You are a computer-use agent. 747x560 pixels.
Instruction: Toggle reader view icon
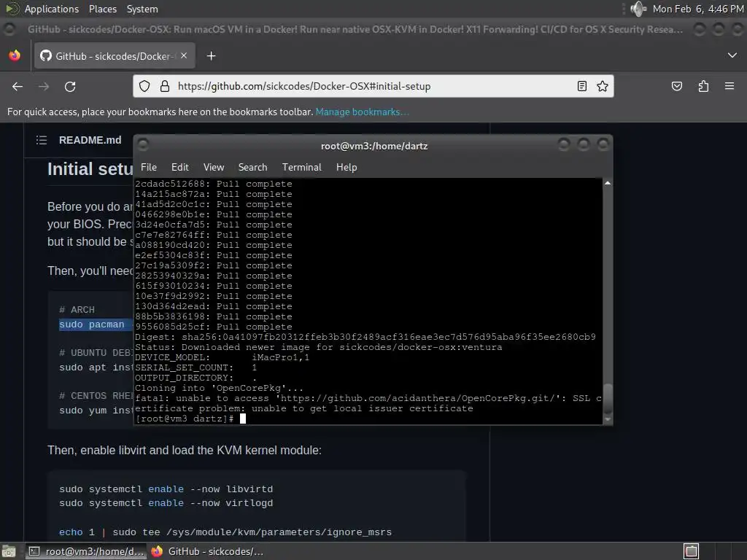point(581,86)
